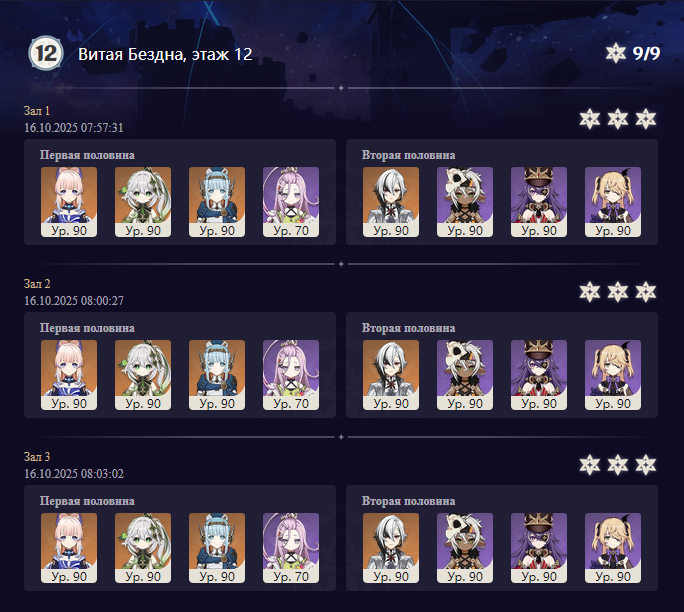This screenshot has width=684, height=612.
Task: Click Вторая половина label in Зал 3
Action: point(408,501)
